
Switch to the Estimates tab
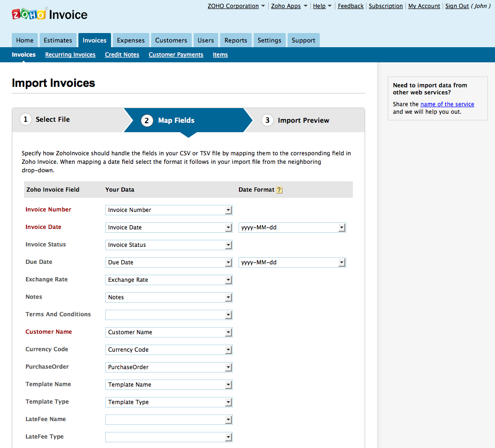pos(58,40)
